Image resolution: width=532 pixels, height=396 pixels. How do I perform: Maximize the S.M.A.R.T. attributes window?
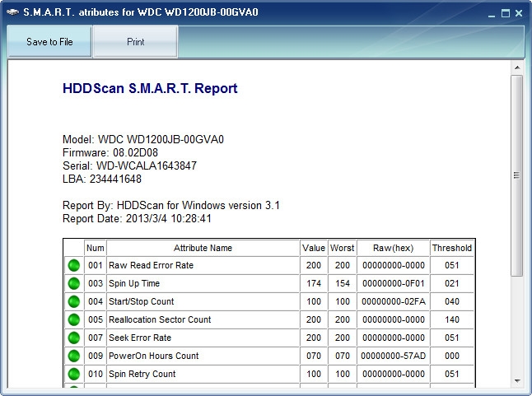504,13
